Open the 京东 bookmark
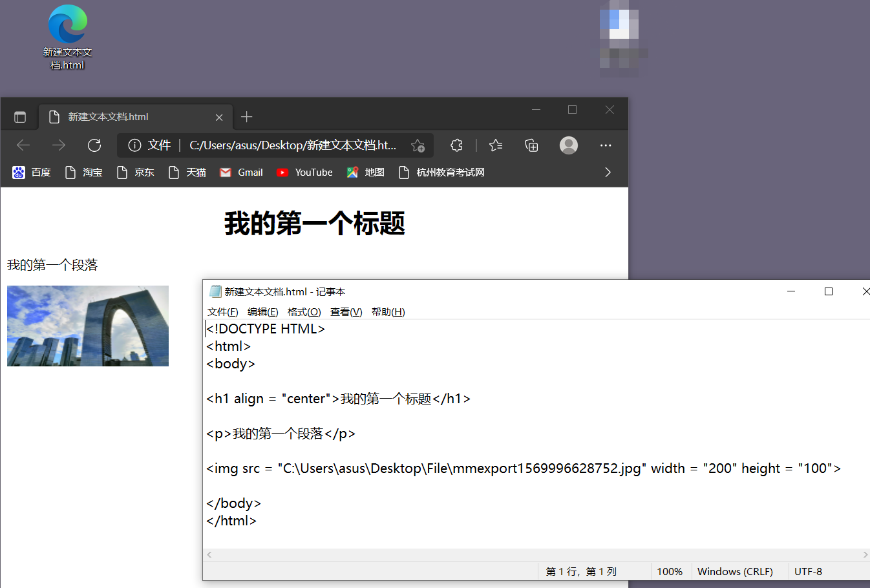Screen dimensions: 870x588 click(135, 172)
